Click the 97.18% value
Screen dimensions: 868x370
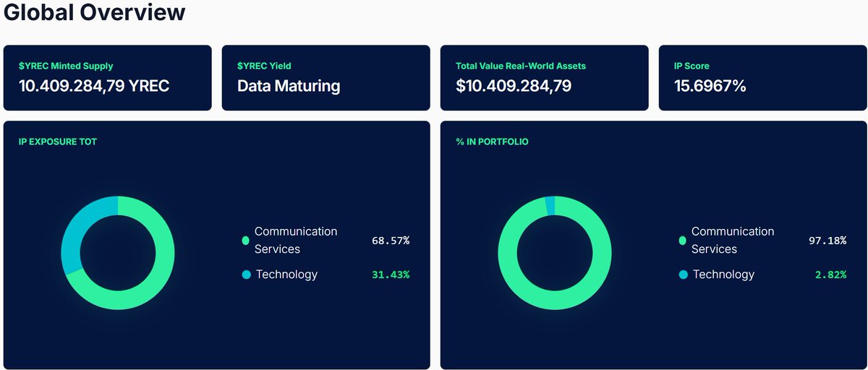coord(827,240)
